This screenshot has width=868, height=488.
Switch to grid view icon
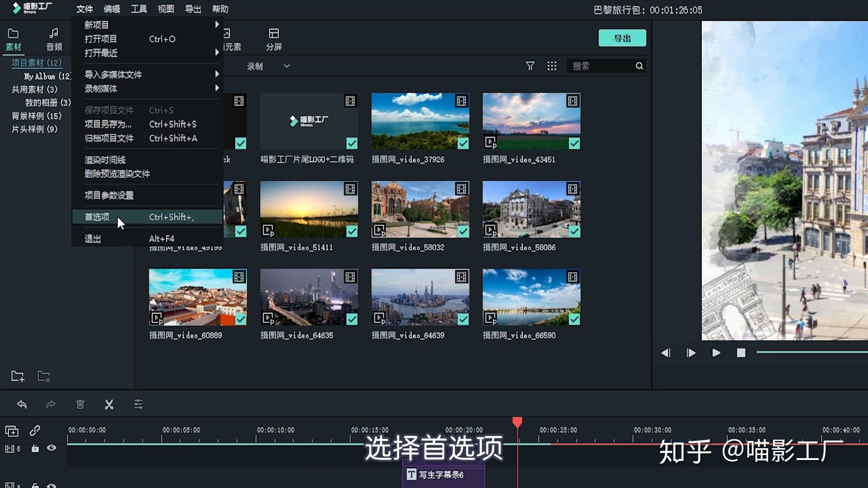click(552, 66)
